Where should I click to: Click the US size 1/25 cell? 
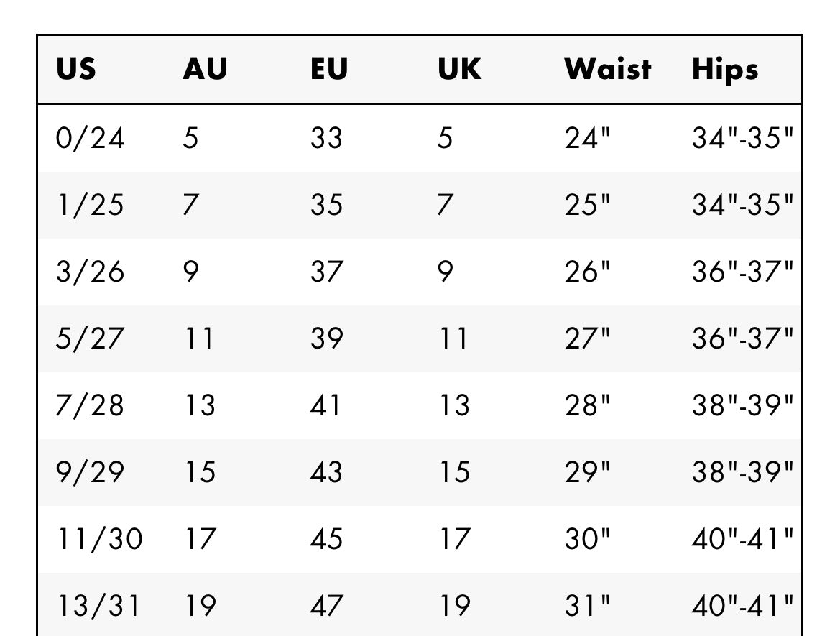90,205
